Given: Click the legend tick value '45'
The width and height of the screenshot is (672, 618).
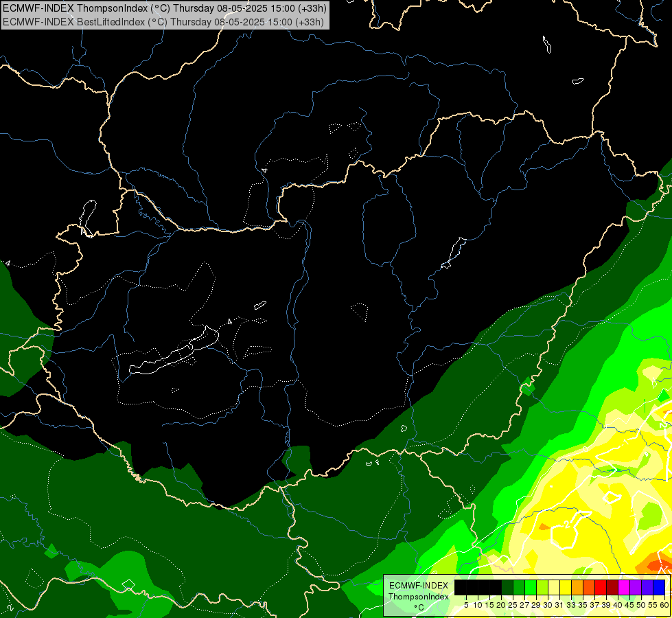Looking at the screenshot, I should (x=629, y=605).
